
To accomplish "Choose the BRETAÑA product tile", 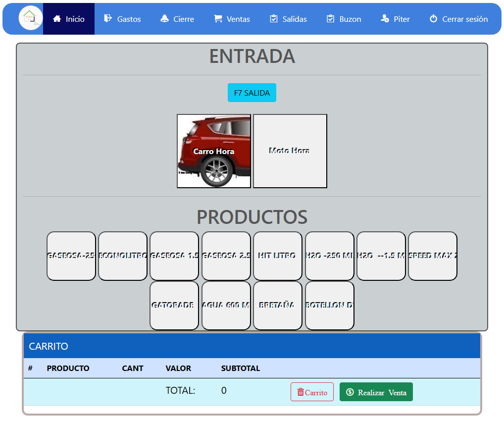I will tap(278, 306).
